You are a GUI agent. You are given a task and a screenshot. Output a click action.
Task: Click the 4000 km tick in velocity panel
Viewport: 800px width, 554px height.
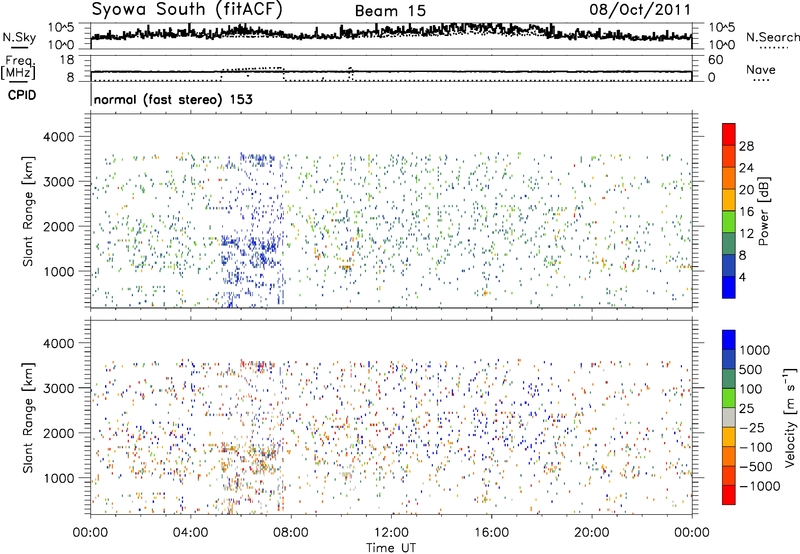pos(59,343)
